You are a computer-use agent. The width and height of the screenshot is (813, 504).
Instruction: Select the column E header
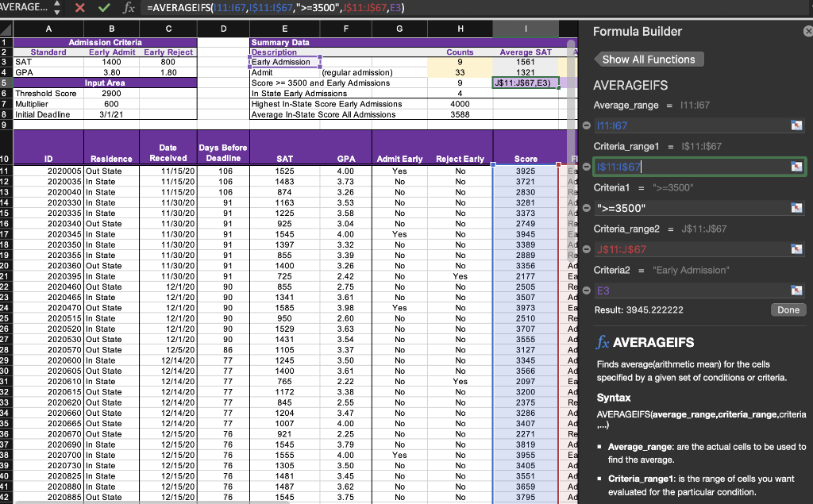coord(283,28)
